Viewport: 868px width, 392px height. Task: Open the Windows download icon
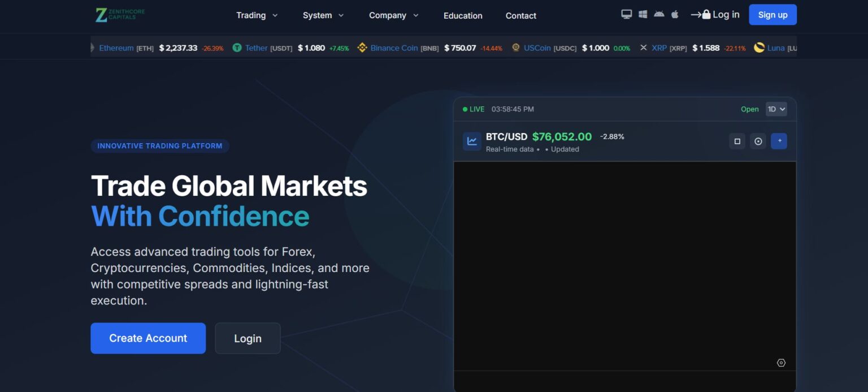click(643, 15)
